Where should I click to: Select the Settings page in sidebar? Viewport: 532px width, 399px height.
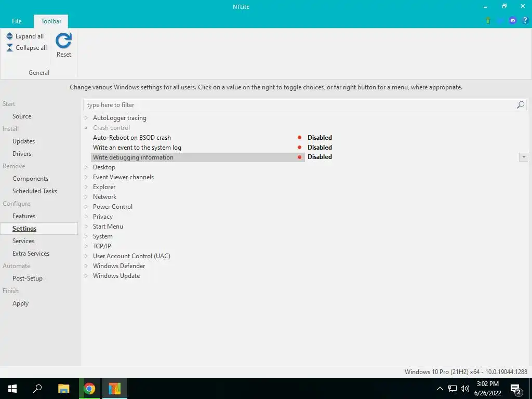click(39, 229)
